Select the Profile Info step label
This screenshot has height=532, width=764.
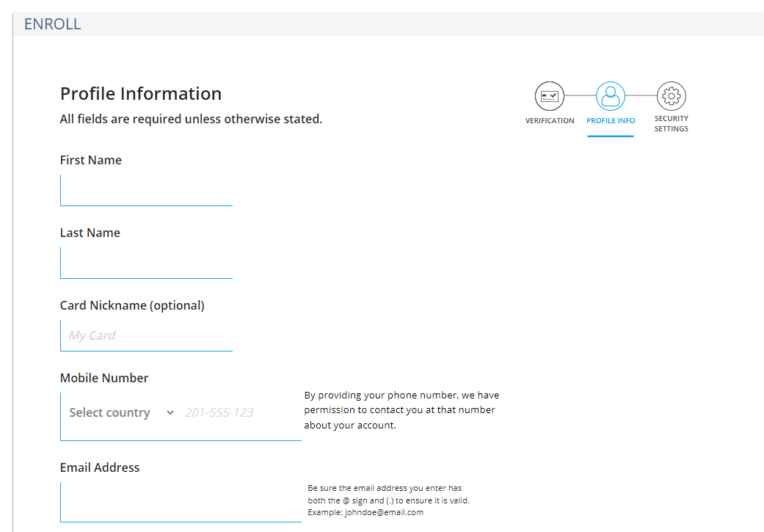611,120
